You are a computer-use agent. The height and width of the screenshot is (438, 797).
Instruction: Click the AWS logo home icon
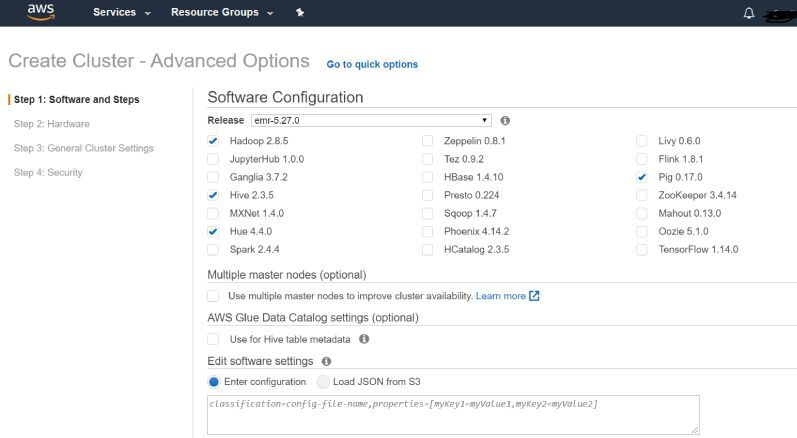41,12
